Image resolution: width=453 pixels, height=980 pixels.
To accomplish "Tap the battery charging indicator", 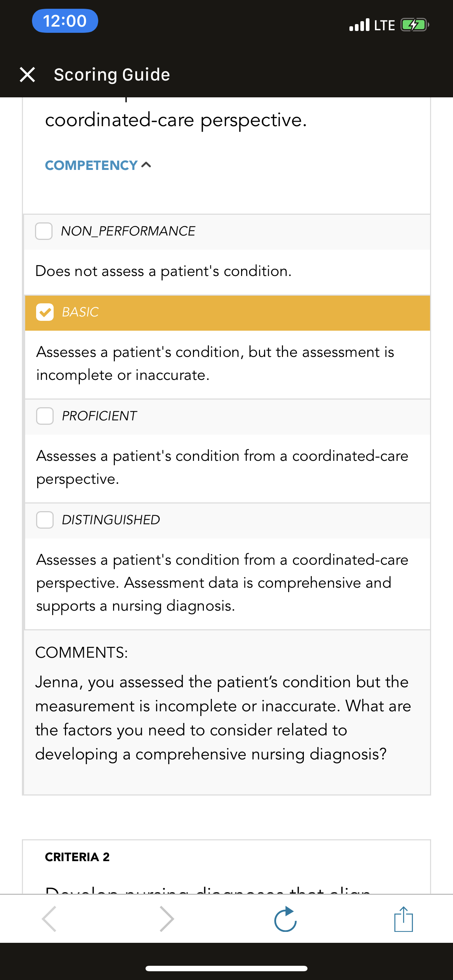I will pos(415,25).
